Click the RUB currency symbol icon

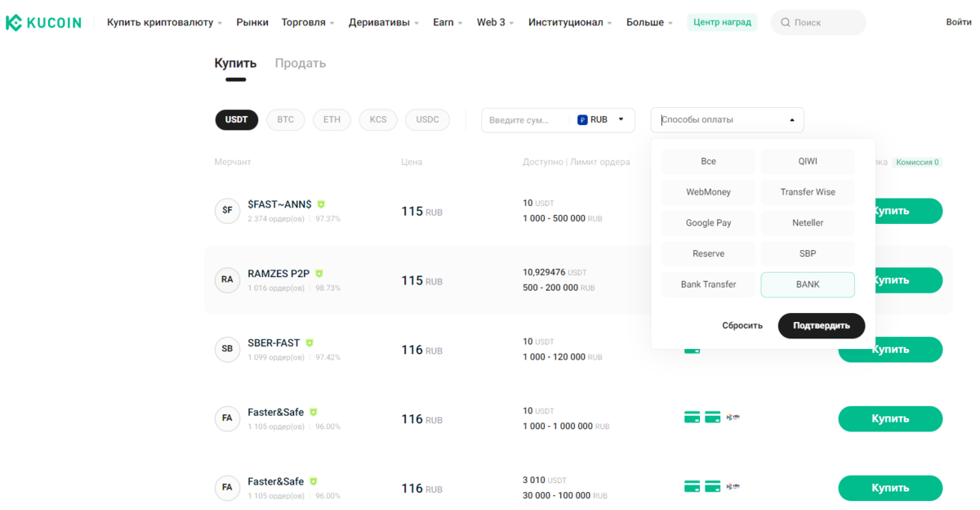coord(582,119)
